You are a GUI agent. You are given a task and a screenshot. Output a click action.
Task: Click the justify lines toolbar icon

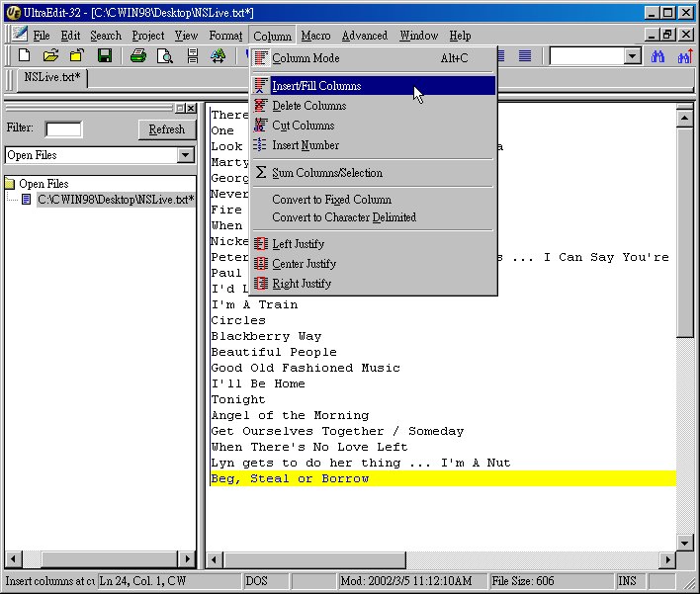525,56
